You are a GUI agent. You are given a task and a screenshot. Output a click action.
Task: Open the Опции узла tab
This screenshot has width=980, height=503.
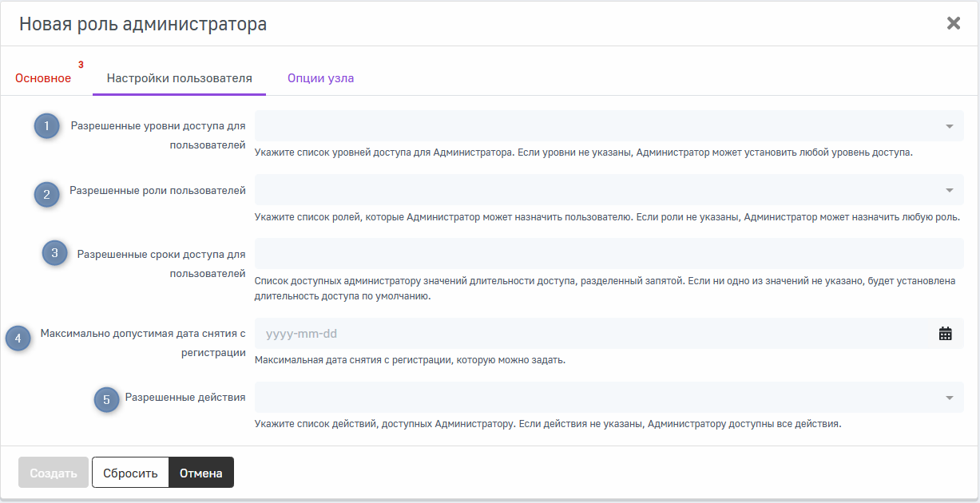pyautogui.click(x=320, y=78)
